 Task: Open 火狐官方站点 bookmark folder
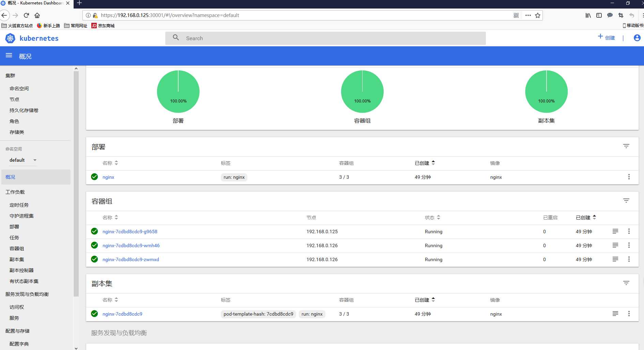(x=17, y=26)
